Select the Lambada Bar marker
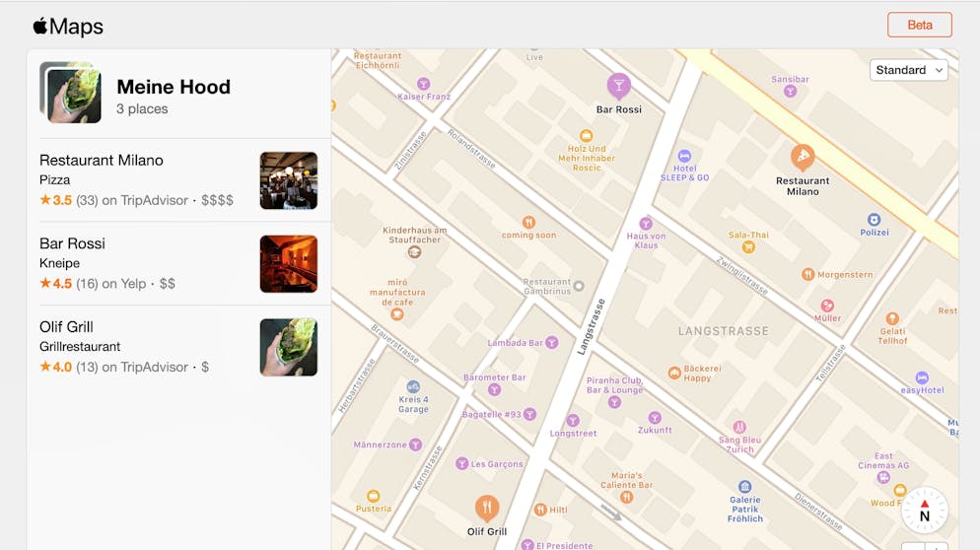 [551, 342]
